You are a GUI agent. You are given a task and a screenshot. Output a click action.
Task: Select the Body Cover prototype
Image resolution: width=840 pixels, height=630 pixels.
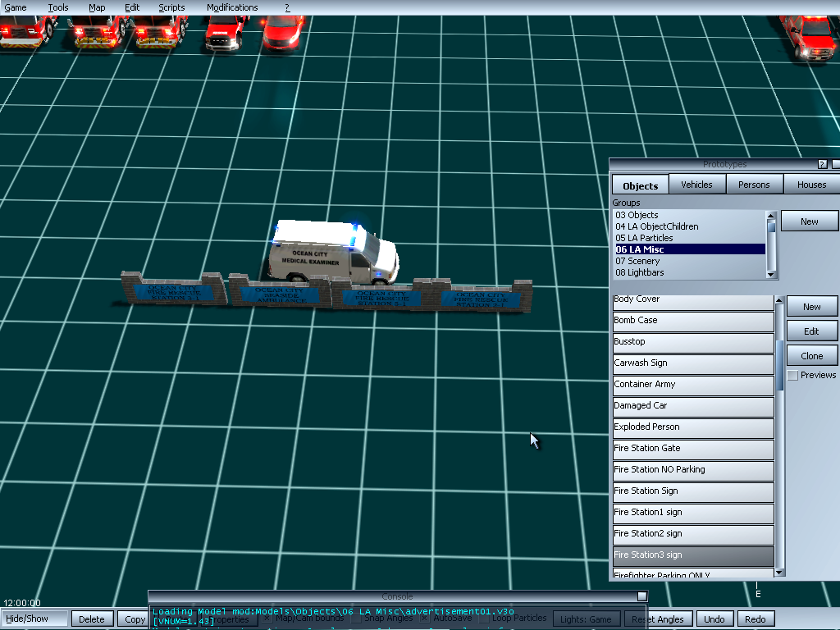(693, 302)
